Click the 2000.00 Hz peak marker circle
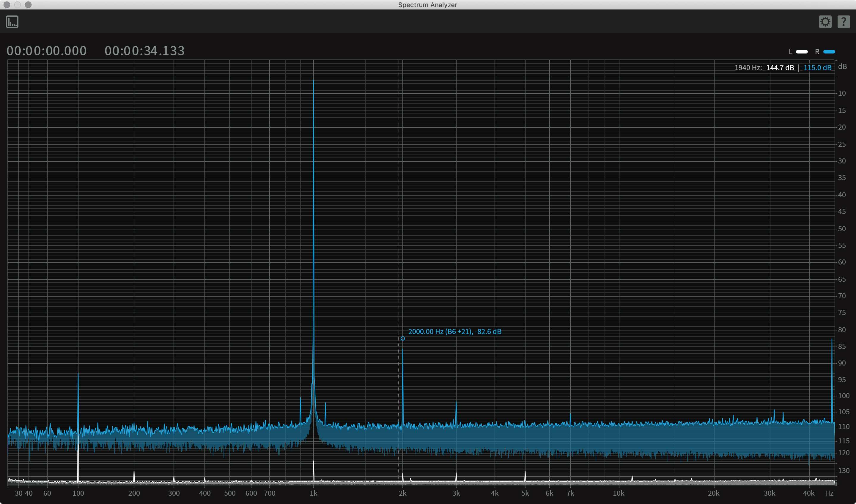 [x=402, y=338]
